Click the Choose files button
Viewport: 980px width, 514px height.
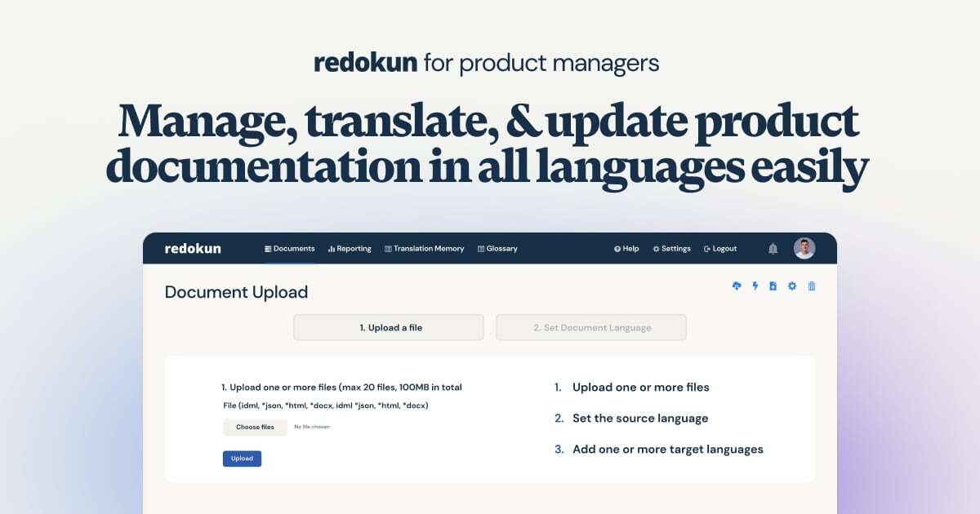tap(255, 427)
